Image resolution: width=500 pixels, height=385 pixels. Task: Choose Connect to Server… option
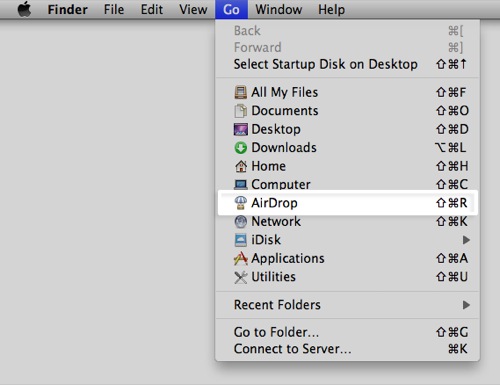tap(348, 349)
